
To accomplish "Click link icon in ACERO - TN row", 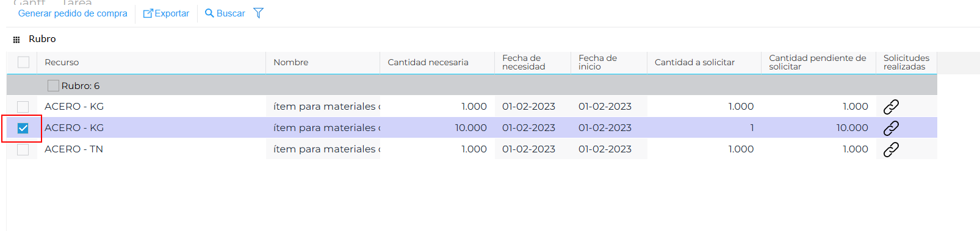I will (891, 149).
